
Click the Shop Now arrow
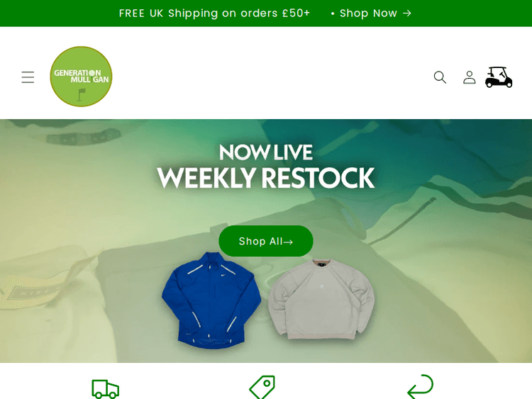[x=407, y=13]
